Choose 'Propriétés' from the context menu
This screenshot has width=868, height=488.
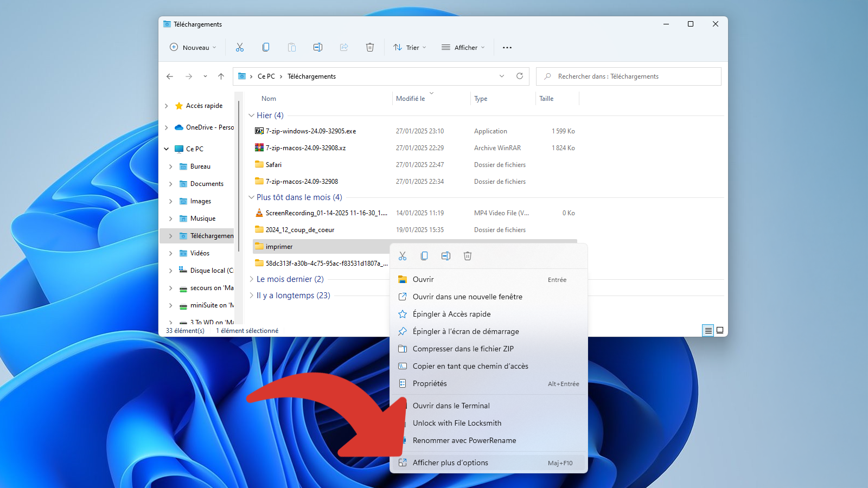click(430, 383)
